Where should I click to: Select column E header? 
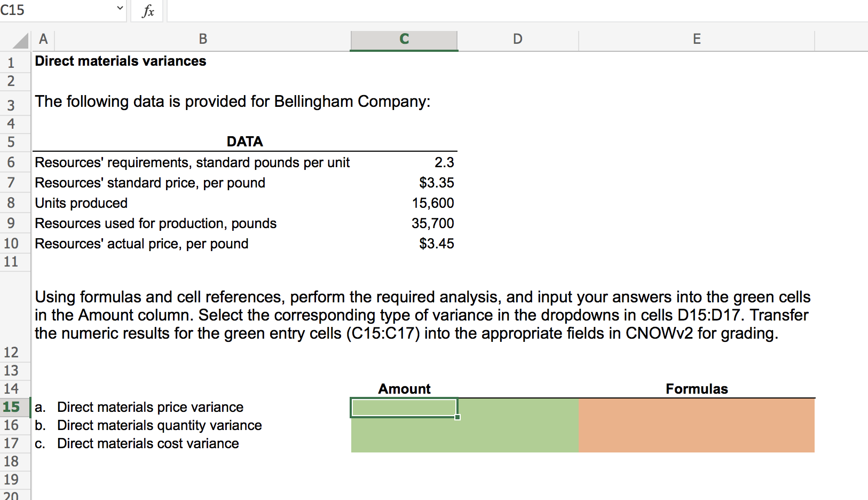pyautogui.click(x=697, y=39)
